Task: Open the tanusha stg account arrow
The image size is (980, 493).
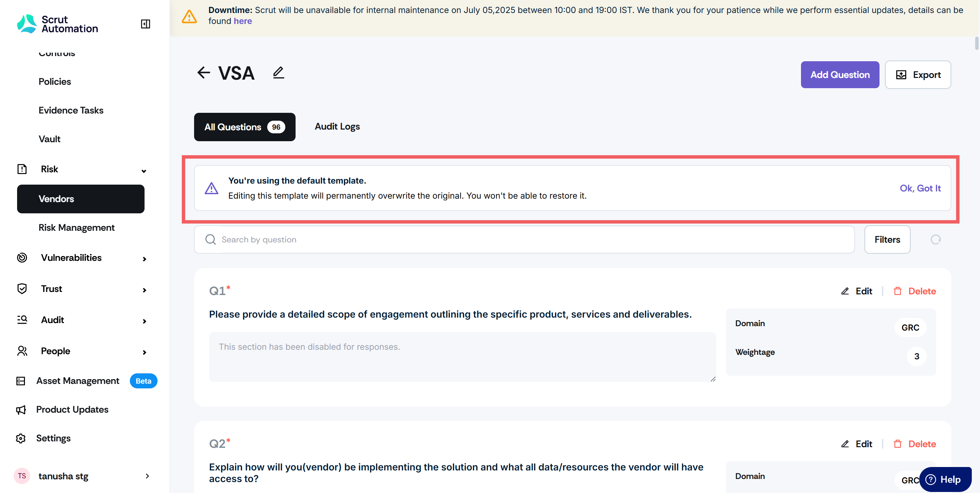Action: click(147, 476)
